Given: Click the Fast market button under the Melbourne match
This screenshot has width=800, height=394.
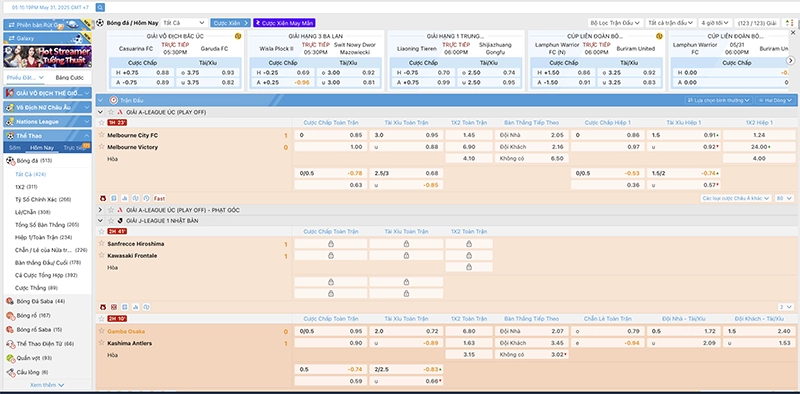Looking at the screenshot, I should tap(159, 198).
